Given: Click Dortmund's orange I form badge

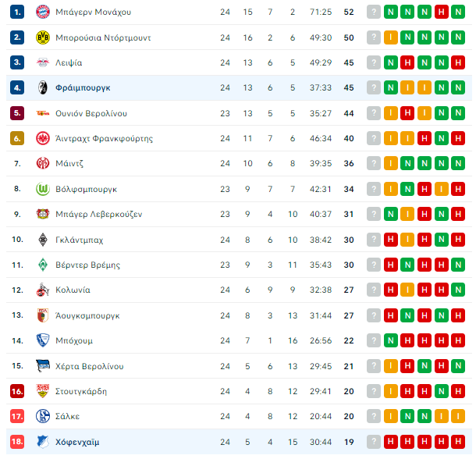Looking at the screenshot, I should tap(391, 37).
